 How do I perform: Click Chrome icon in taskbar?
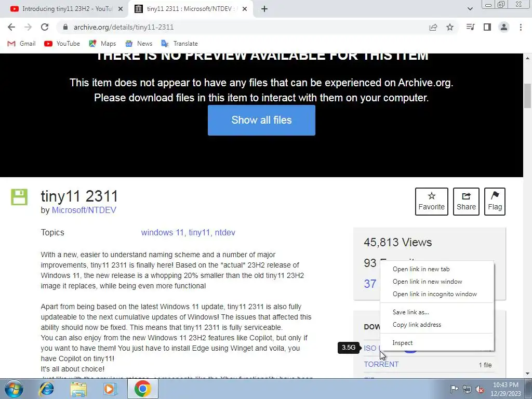tap(142, 389)
